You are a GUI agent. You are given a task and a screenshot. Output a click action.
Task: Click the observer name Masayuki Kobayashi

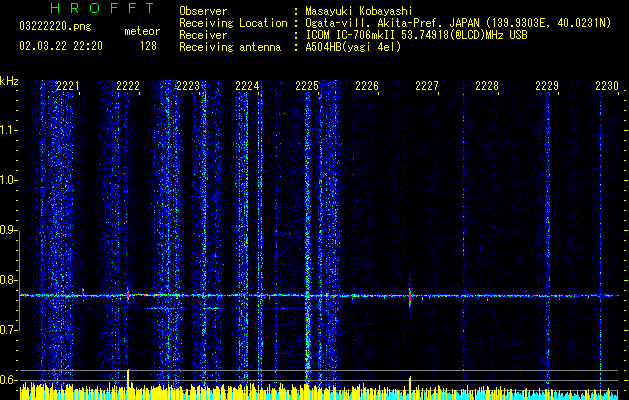(x=359, y=12)
